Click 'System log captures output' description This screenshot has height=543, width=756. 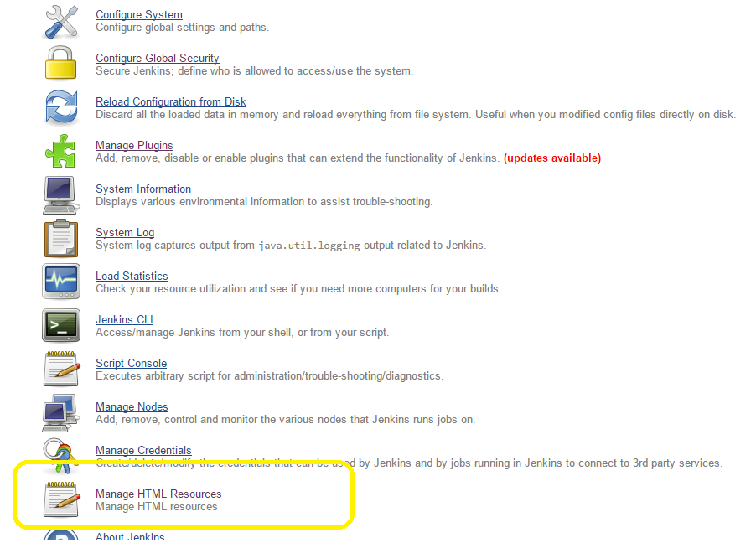pyautogui.click(x=291, y=245)
